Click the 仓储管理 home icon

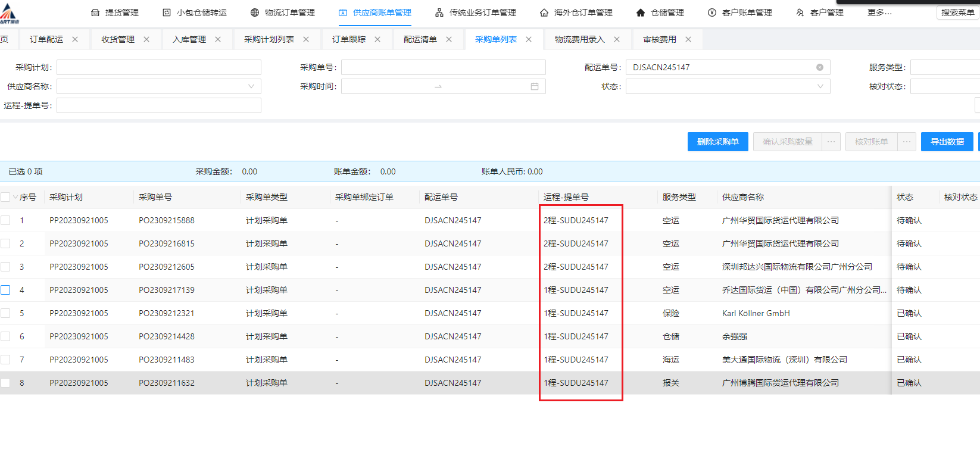[641, 13]
